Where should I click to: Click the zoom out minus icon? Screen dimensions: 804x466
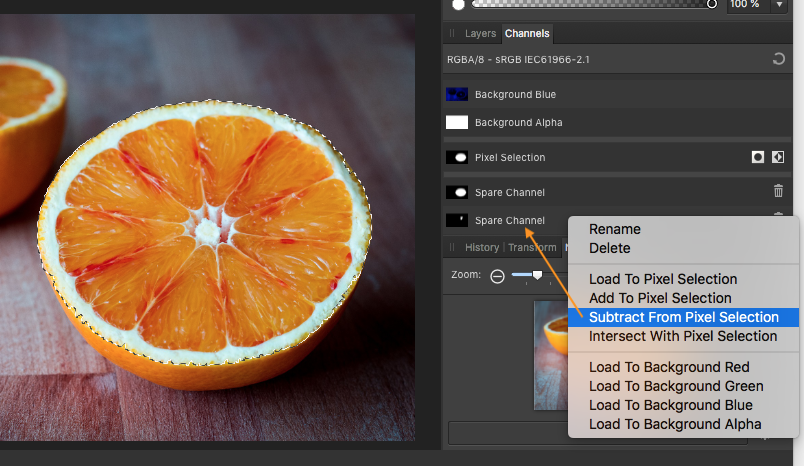497,276
